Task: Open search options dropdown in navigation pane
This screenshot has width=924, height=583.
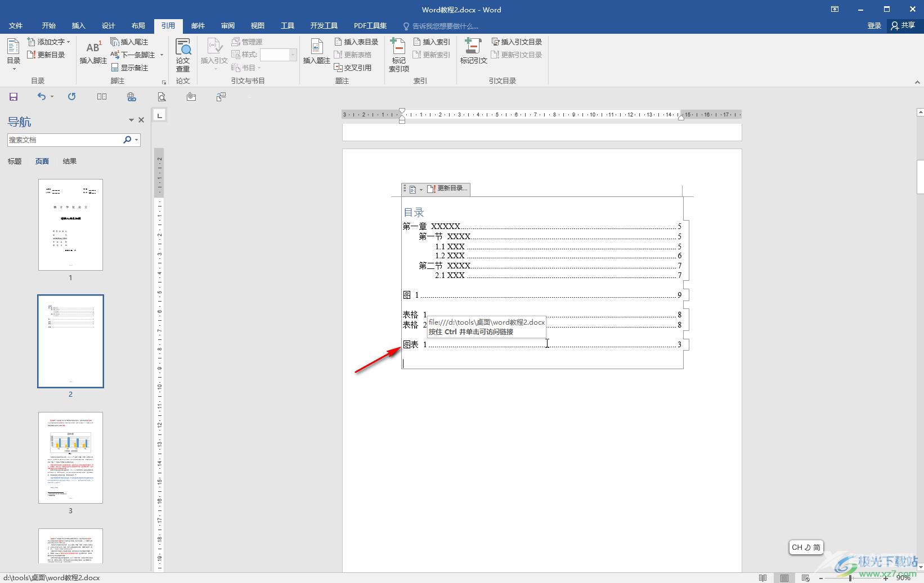Action: coord(136,140)
